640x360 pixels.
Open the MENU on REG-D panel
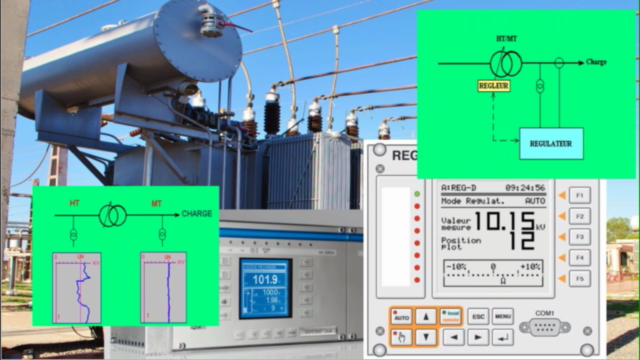point(502,317)
